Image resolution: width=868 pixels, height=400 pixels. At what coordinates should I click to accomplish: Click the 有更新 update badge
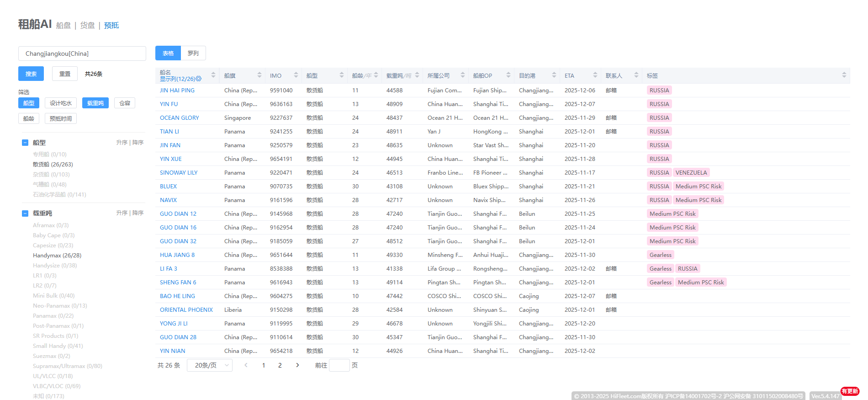850,391
